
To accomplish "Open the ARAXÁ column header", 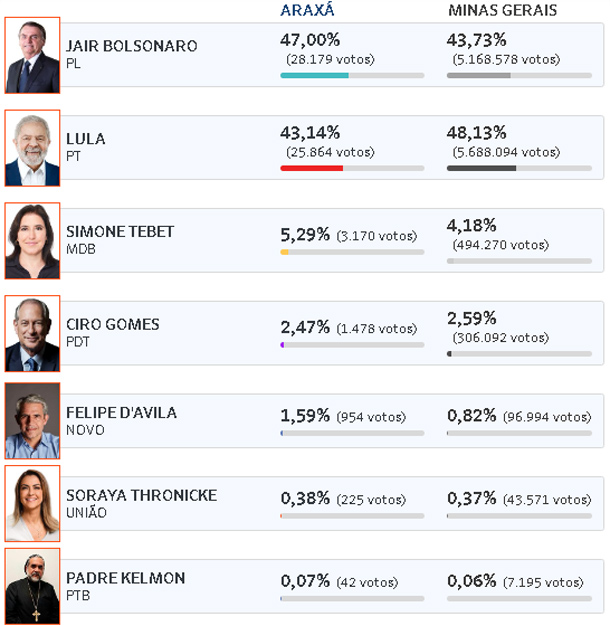I will point(307,10).
